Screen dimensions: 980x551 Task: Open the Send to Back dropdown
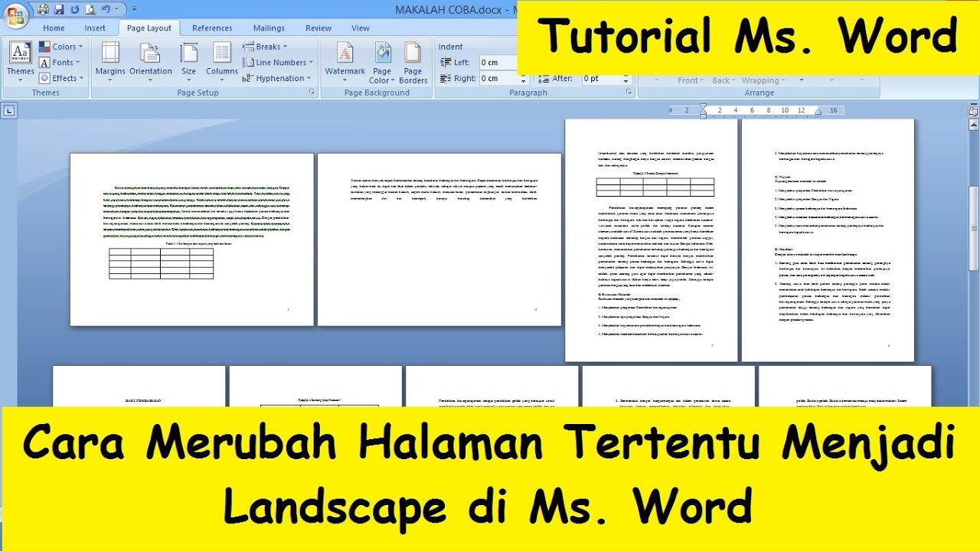pyautogui.click(x=724, y=80)
